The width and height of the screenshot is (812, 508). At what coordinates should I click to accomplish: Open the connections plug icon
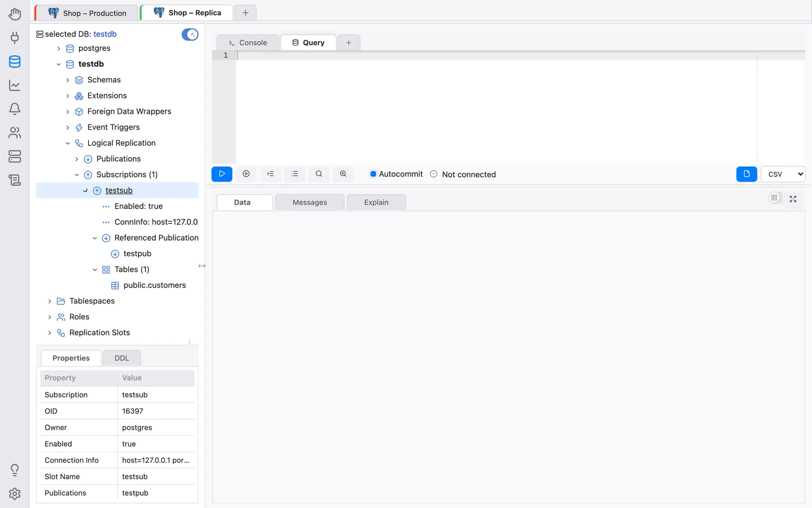click(x=14, y=37)
